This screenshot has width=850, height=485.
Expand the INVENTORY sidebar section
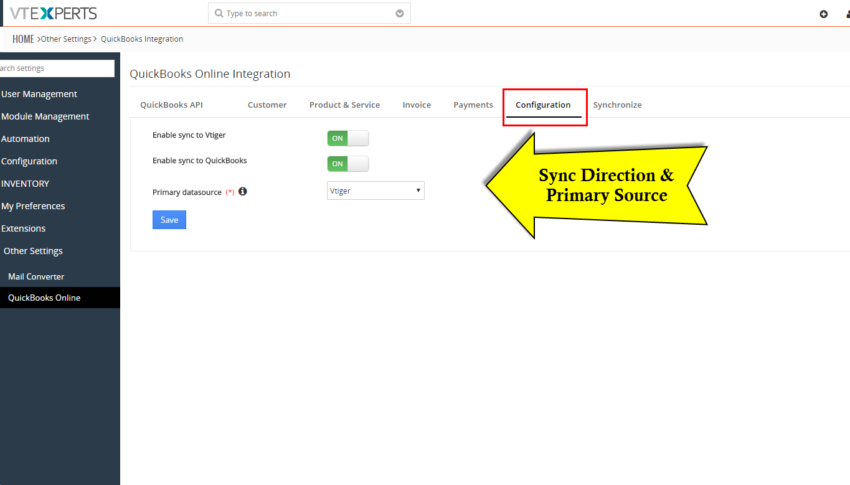click(x=25, y=184)
